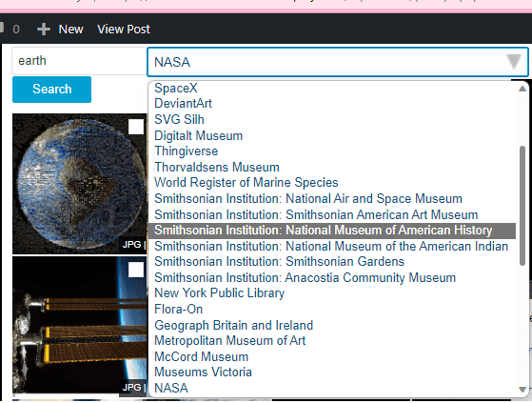Click the dropdown list scrollbar thumb
Viewport: 532px width, 403px height.
(x=522, y=206)
